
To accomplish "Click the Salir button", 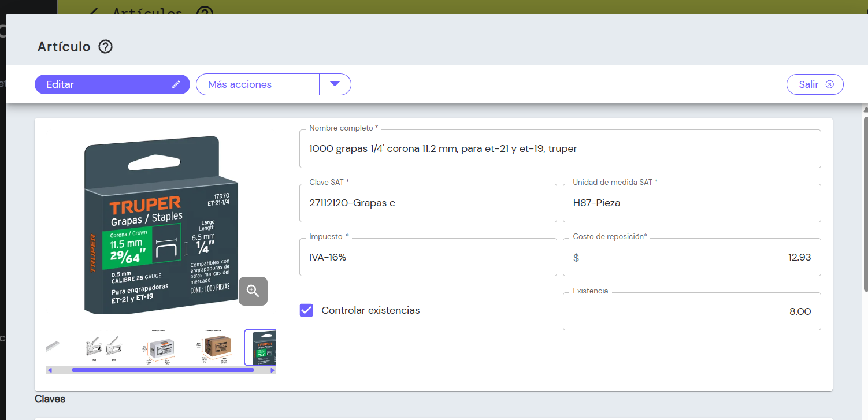I will 815,84.
